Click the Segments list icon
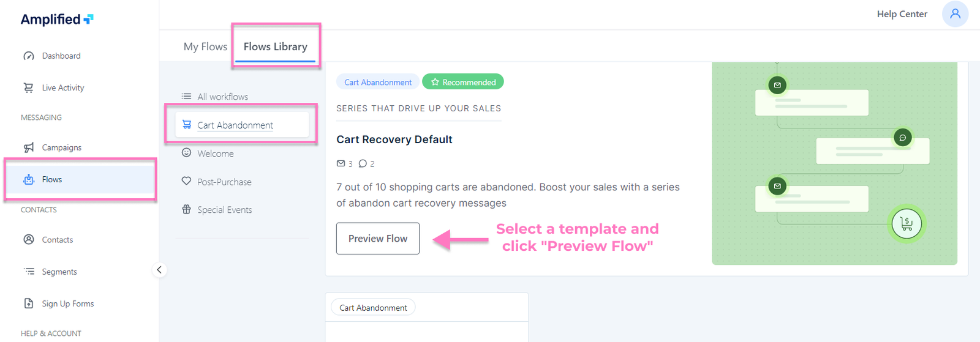 [29, 271]
